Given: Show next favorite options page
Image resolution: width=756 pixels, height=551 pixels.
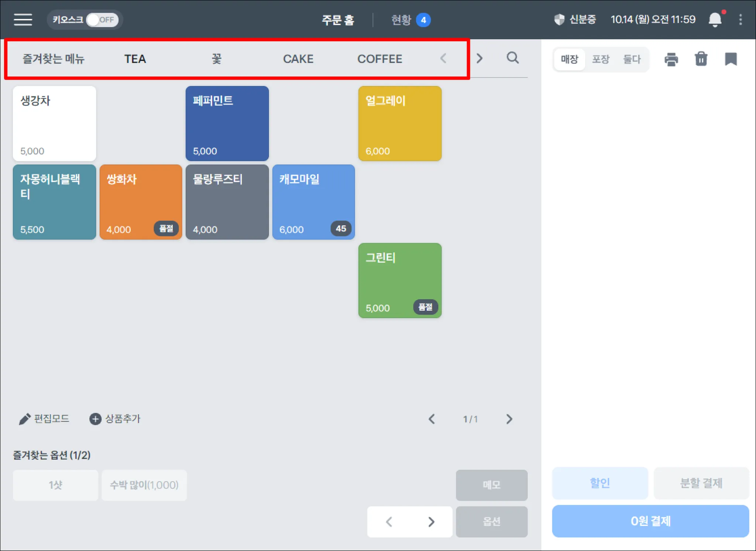Looking at the screenshot, I should [x=431, y=521].
